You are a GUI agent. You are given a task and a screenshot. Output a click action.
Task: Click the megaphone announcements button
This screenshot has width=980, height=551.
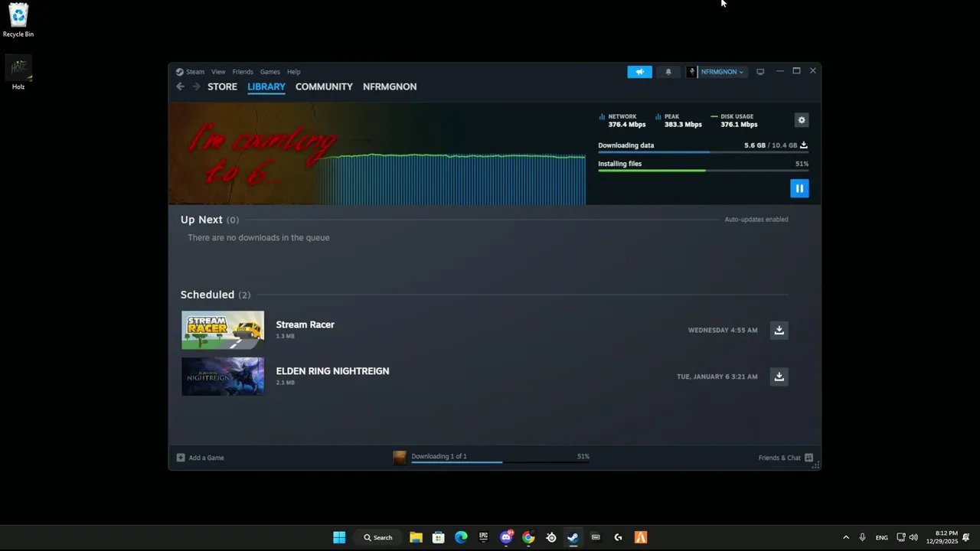coord(639,72)
